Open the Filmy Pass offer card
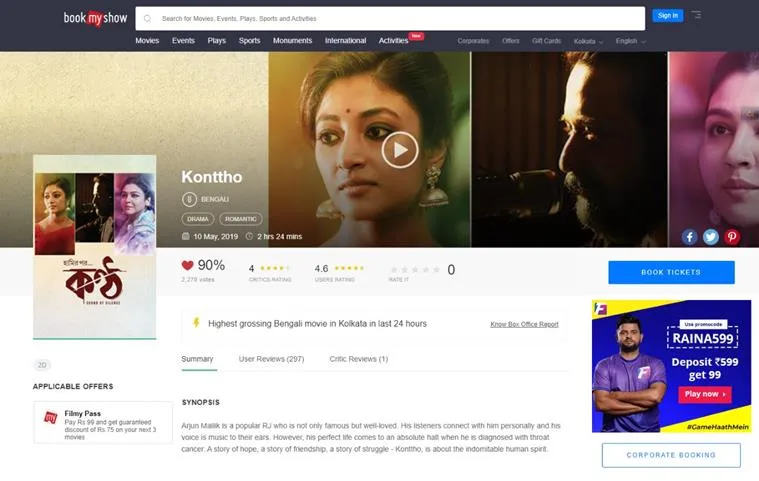Screen dimensions: 759x481 103,422
